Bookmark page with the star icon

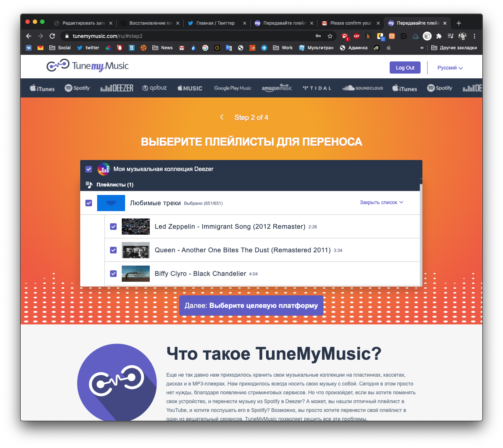click(x=330, y=36)
